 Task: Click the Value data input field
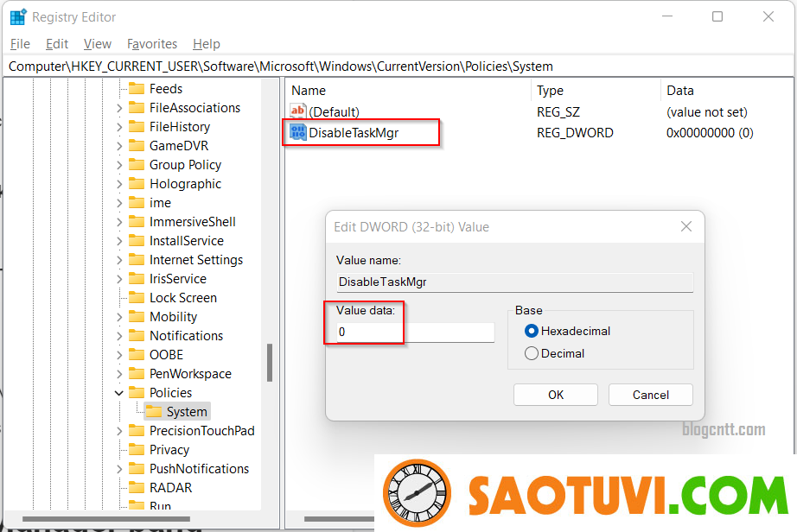coord(415,332)
